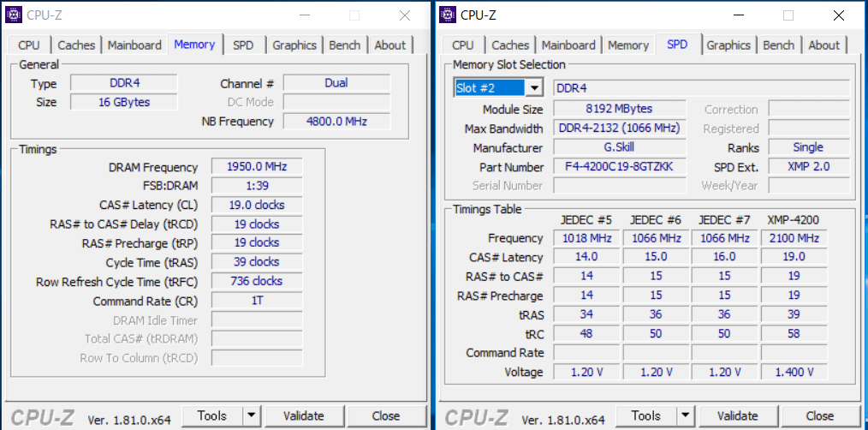Image resolution: width=868 pixels, height=430 pixels.
Task: Open About tab in right CPU-Z window
Action: point(823,45)
